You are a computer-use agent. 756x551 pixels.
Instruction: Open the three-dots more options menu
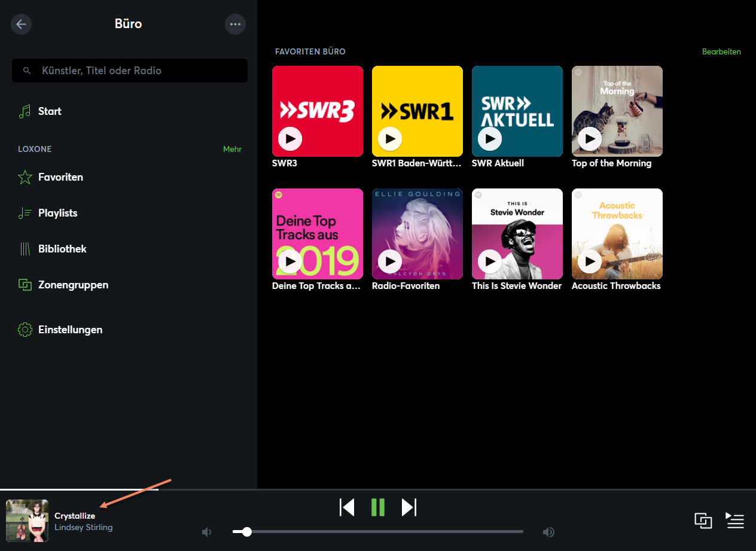pyautogui.click(x=235, y=24)
